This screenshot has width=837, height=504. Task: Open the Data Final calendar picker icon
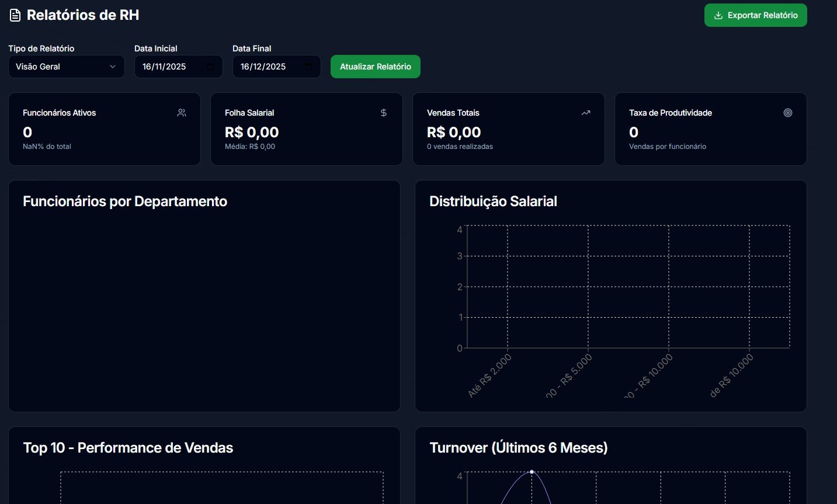tap(308, 67)
